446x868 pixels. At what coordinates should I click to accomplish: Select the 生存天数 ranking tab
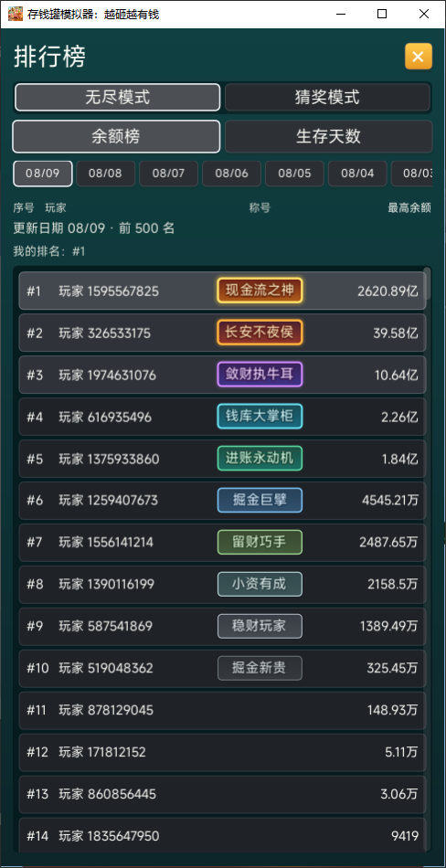tap(328, 136)
